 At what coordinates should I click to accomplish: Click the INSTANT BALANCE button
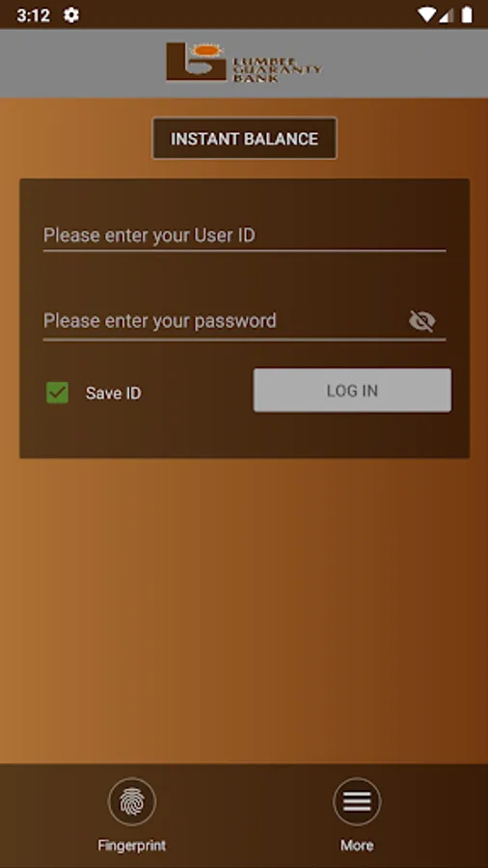click(x=245, y=138)
